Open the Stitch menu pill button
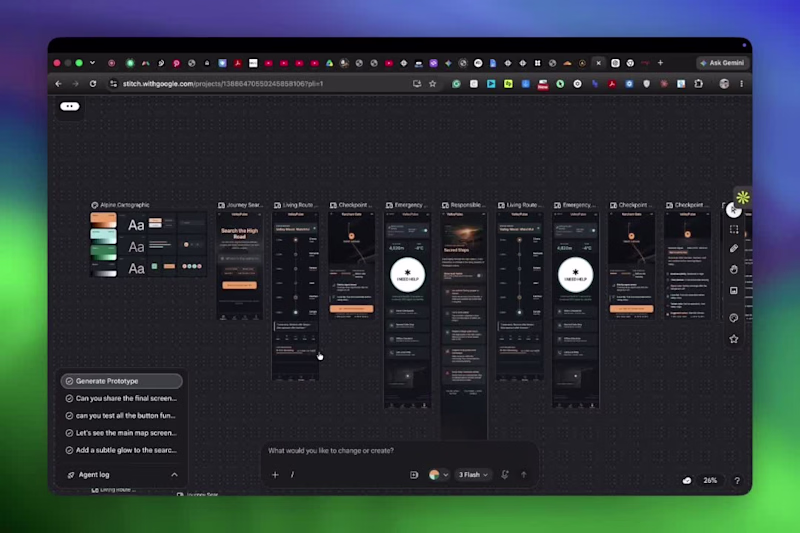Screen dimensions: 800x533 pyautogui.click(x=70, y=106)
